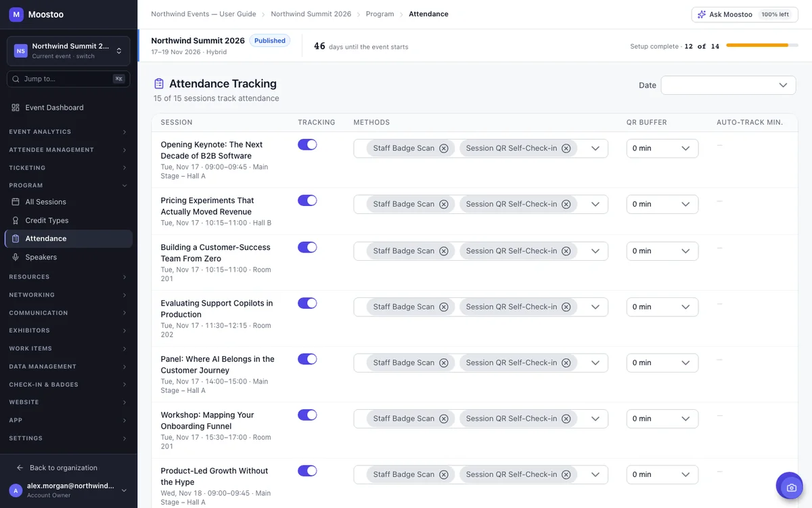Click the QR Buffer column header
This screenshot has width=812, height=508.
646,123
